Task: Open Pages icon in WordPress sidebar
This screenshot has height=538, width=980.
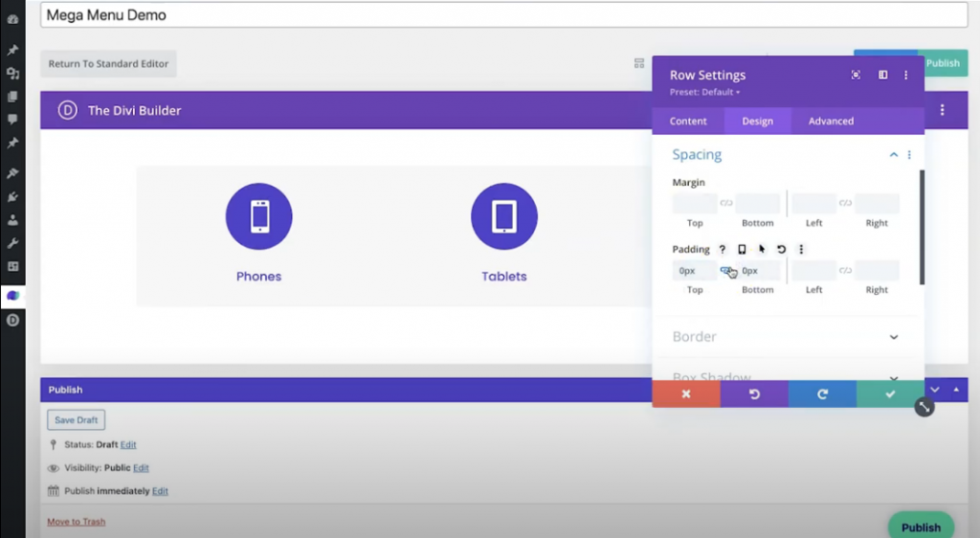Action: (12, 97)
